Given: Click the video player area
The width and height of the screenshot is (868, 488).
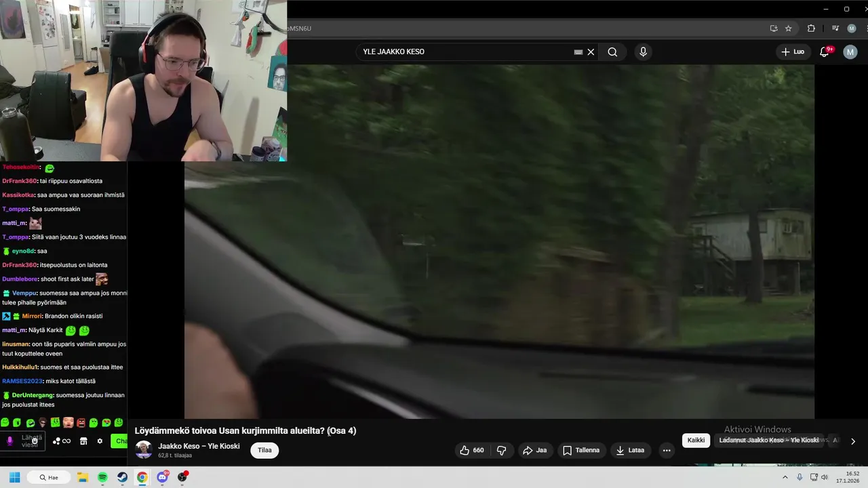Looking at the screenshot, I should point(499,242).
